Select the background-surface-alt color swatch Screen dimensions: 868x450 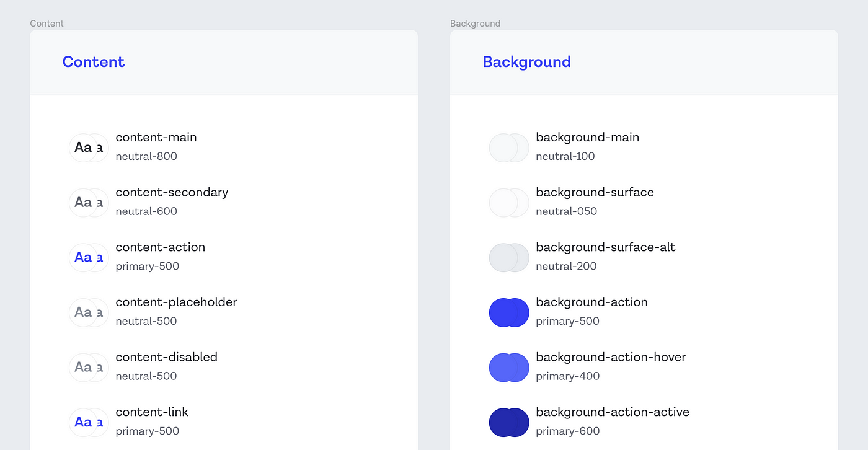[x=509, y=257]
